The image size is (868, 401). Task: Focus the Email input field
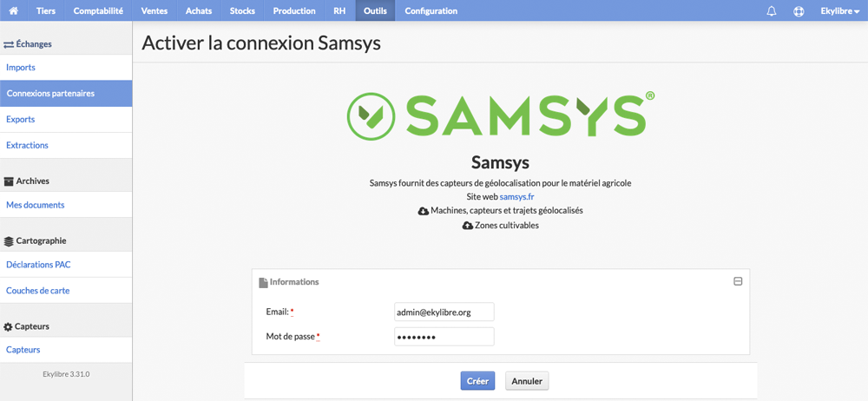coord(444,312)
